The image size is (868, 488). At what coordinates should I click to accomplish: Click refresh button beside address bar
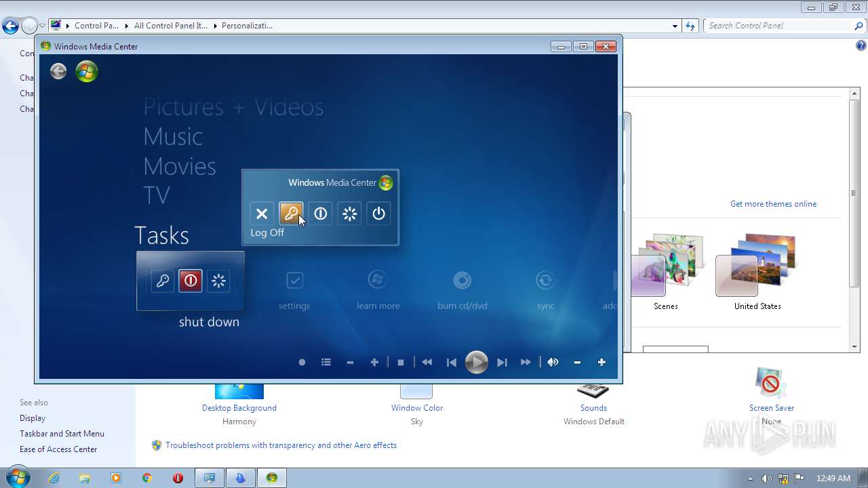tap(690, 26)
